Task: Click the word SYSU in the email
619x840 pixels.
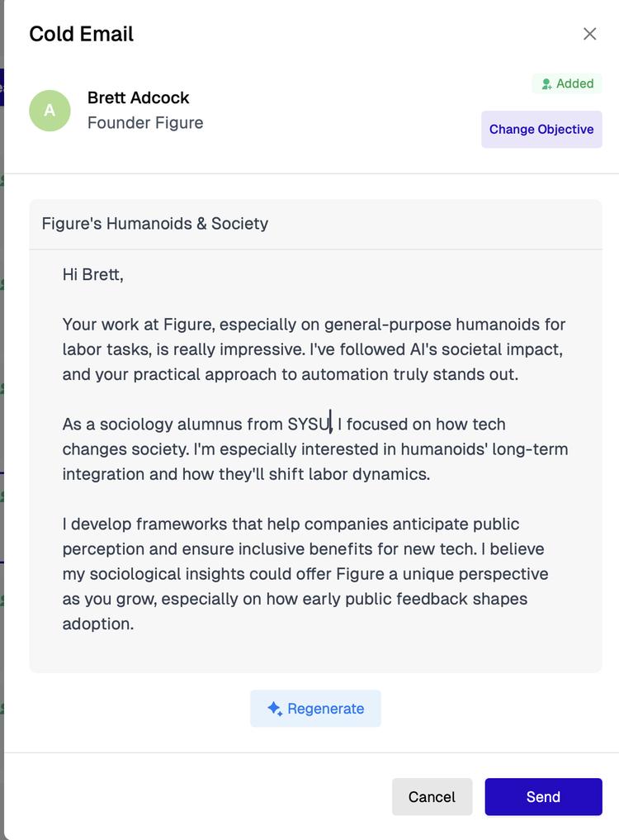Action: pyautogui.click(x=308, y=425)
